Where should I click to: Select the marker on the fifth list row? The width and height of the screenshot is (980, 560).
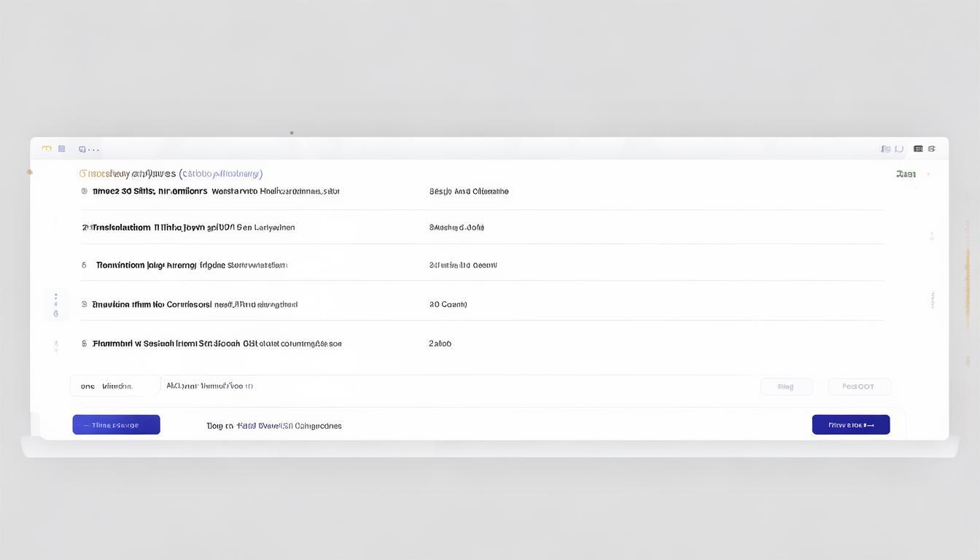[85, 343]
